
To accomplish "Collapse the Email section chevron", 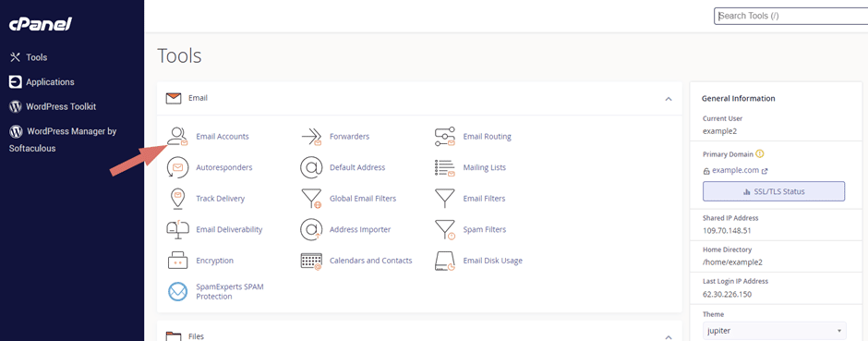I will [669, 99].
